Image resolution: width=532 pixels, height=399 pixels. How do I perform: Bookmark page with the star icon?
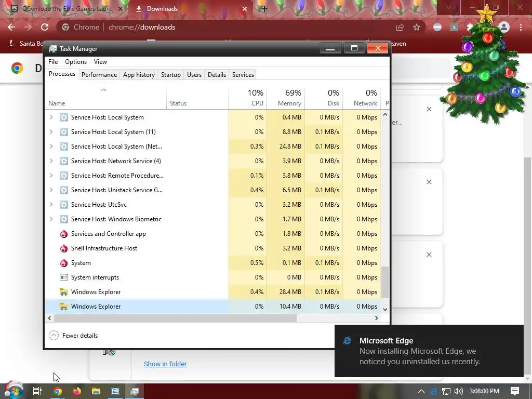point(417,28)
